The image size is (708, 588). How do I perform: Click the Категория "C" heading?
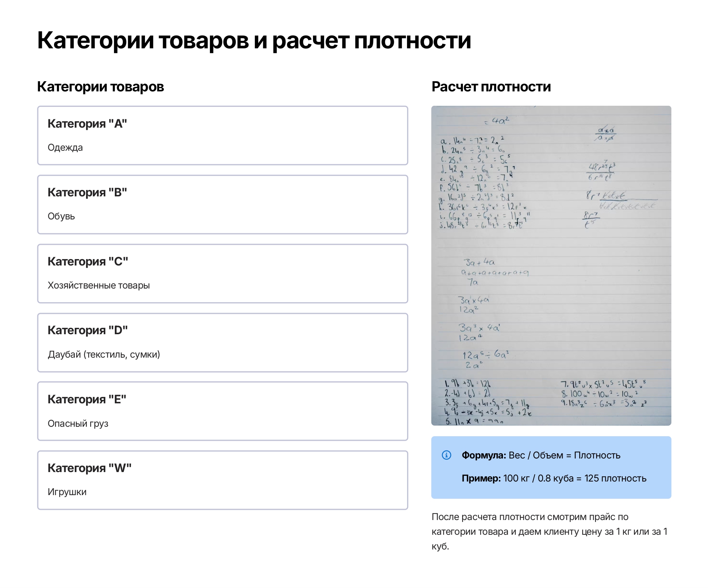point(88,261)
